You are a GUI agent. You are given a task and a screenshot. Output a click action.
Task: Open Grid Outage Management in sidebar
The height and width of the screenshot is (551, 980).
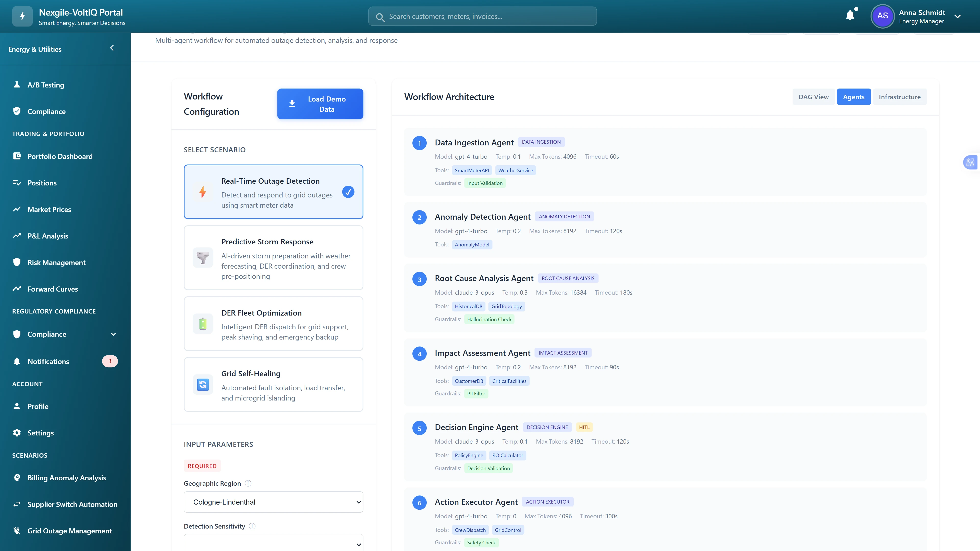tap(69, 531)
